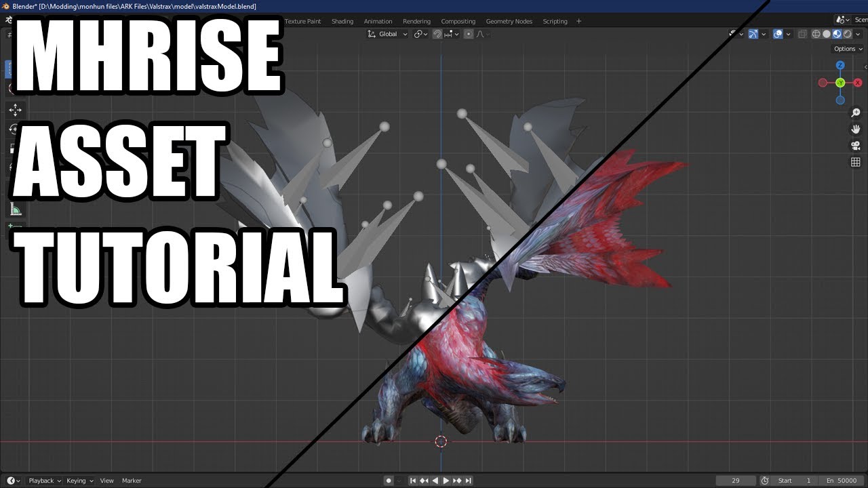Select the Measure tool in left toolbar
This screenshot has width=868, height=488.
[x=15, y=209]
